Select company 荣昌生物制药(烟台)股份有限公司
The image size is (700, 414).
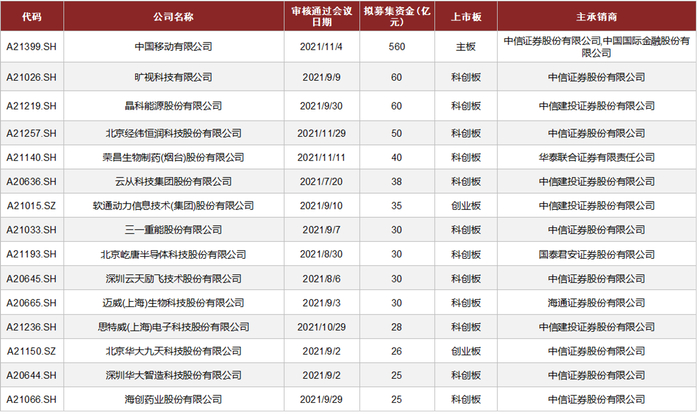(x=174, y=157)
